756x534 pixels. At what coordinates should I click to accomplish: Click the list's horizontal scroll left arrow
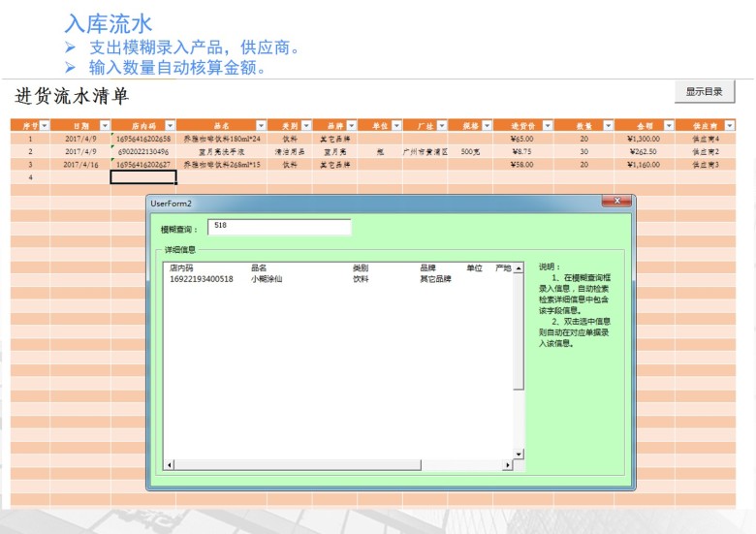(x=170, y=465)
